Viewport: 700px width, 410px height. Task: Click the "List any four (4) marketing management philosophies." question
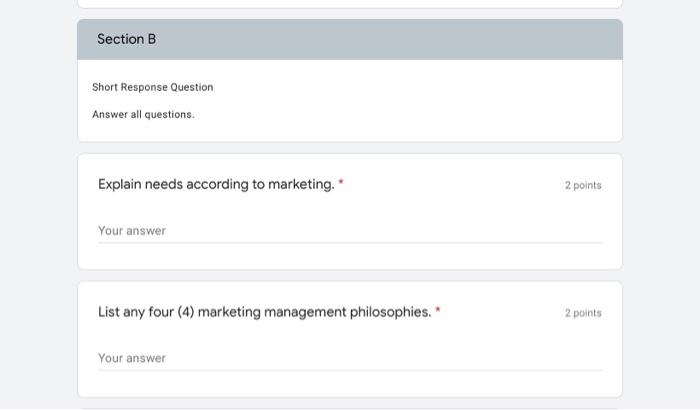pyautogui.click(x=264, y=312)
